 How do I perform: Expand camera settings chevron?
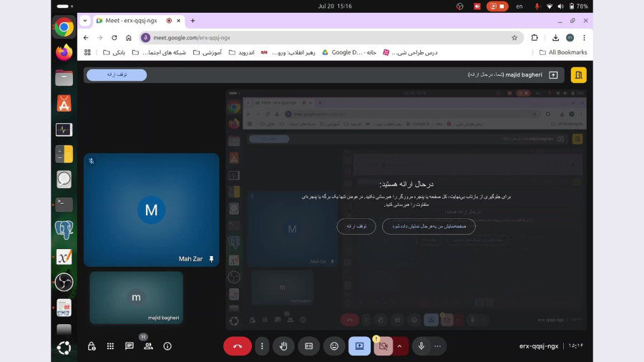tap(399, 346)
